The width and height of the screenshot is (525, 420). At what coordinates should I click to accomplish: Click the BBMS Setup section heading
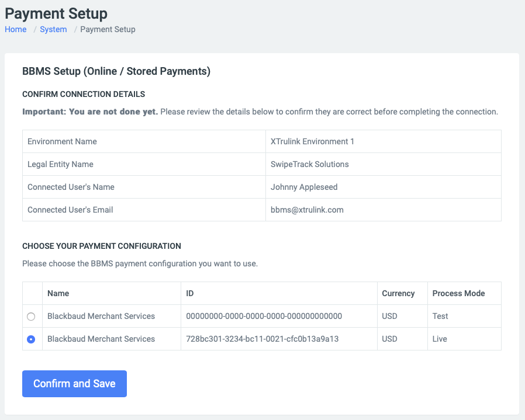pos(116,71)
